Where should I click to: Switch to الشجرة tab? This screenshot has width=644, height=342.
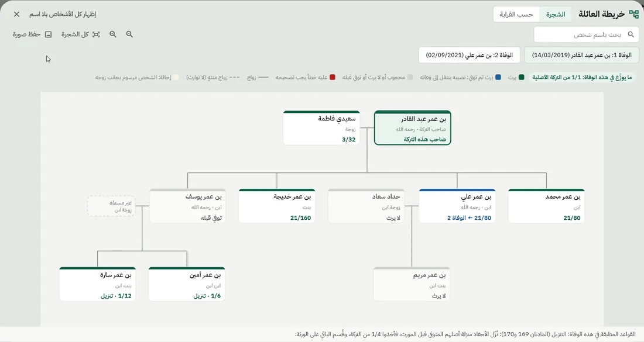[x=555, y=15]
